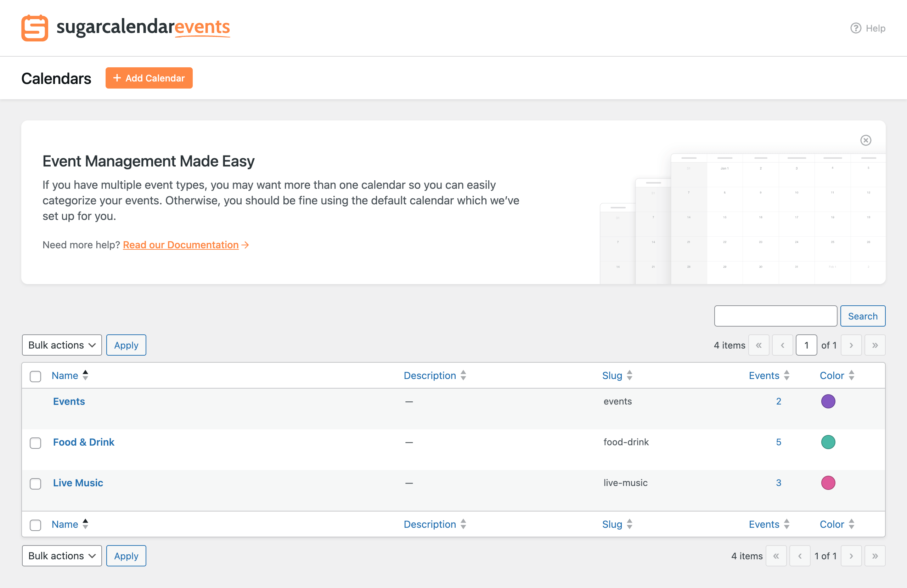The width and height of the screenshot is (907, 588).
Task: Click pink color swatch for Live Music
Action: [828, 483]
